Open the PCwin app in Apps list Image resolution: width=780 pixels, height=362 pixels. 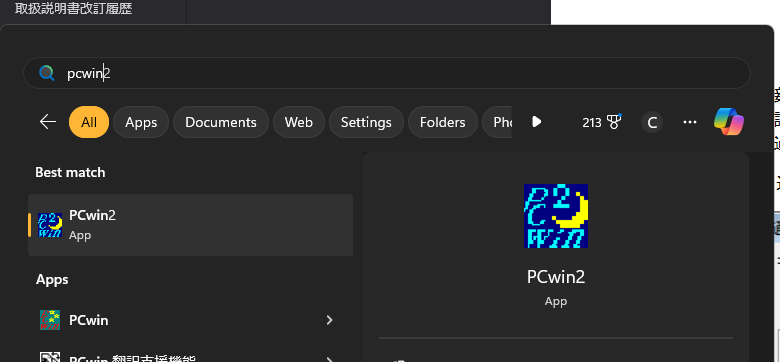[191, 320]
